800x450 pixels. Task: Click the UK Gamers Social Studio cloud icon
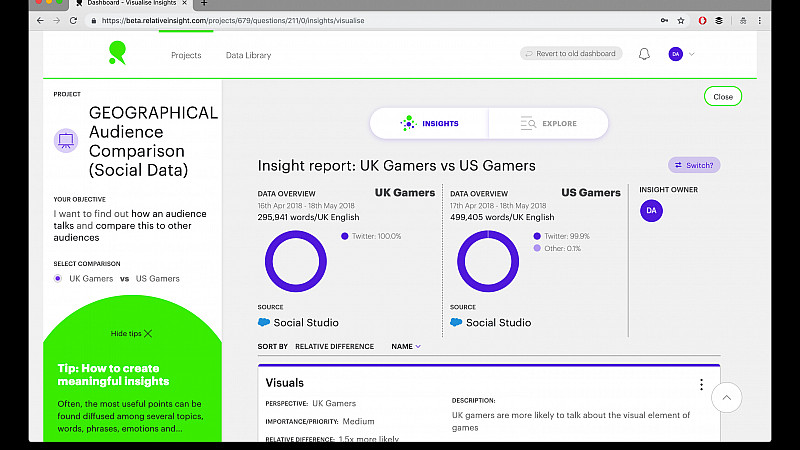tap(264, 322)
